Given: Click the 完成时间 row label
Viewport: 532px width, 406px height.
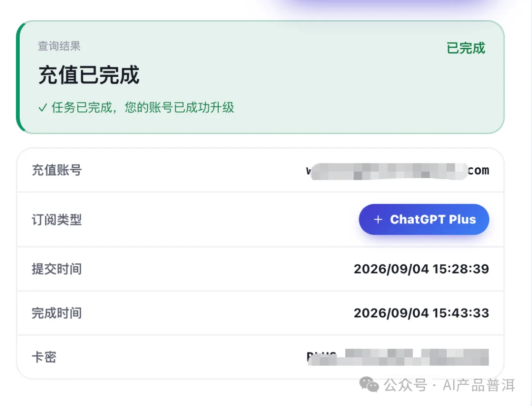Looking at the screenshot, I should click(x=57, y=313).
